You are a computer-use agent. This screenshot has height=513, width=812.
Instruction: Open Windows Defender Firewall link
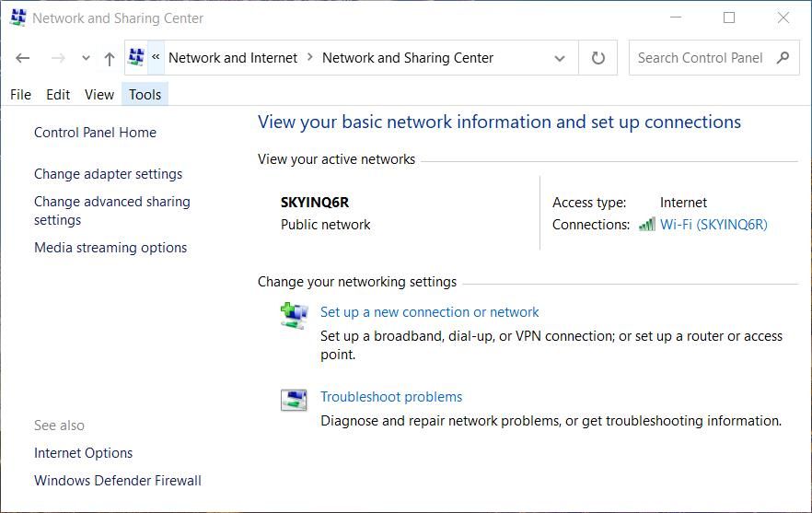tap(117, 481)
